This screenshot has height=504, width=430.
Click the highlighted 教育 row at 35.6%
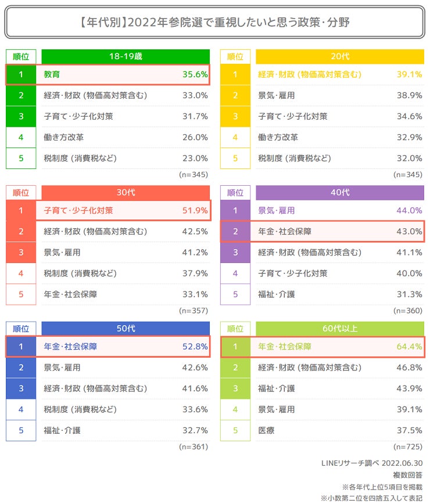125,74
